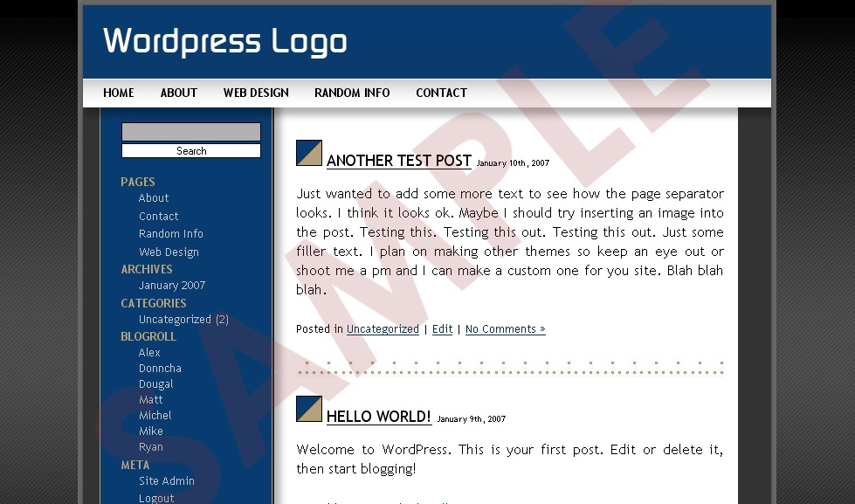Select the Uncategorized category in the sidebar
This screenshot has width=855, height=504.
point(175,320)
